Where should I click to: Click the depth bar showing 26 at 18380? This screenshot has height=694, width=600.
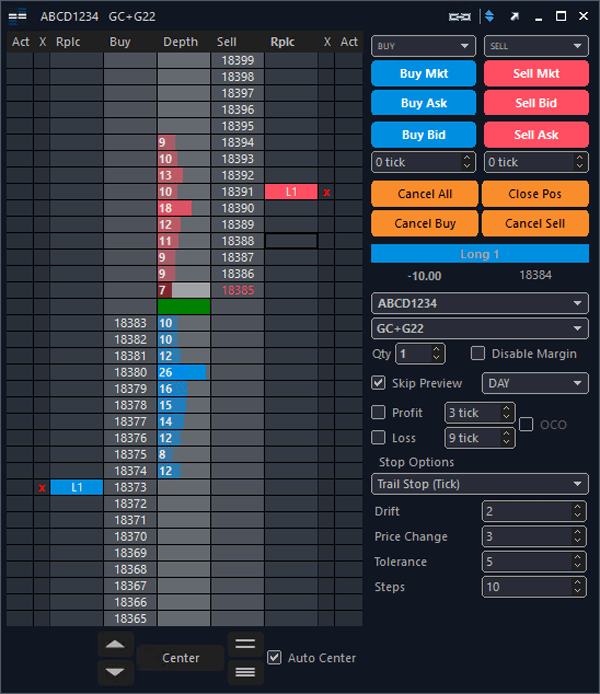pyautogui.click(x=184, y=372)
